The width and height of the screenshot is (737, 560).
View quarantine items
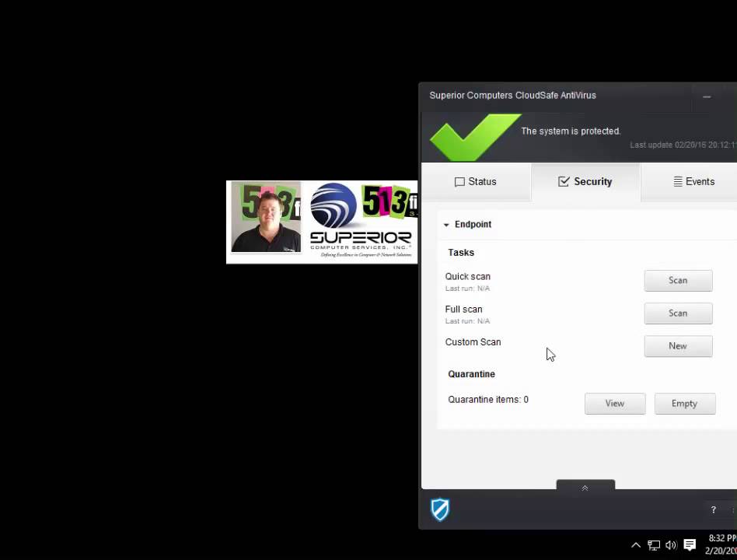pos(615,404)
